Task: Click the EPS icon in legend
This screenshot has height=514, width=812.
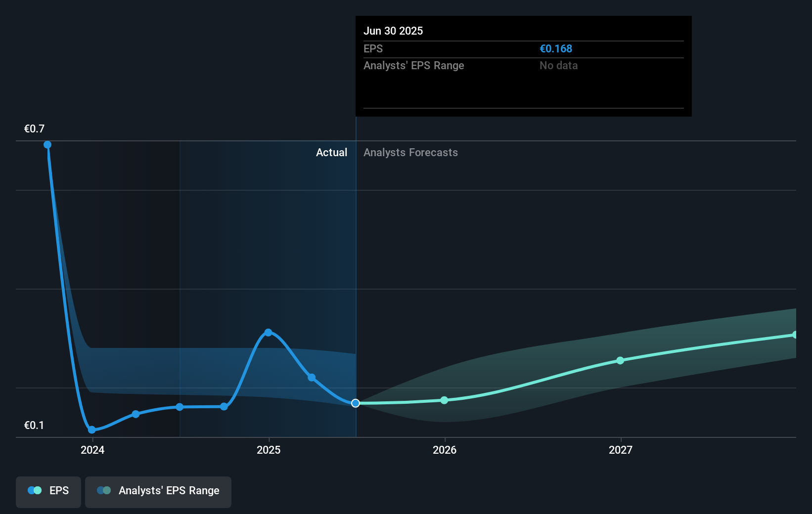Action: (x=35, y=491)
